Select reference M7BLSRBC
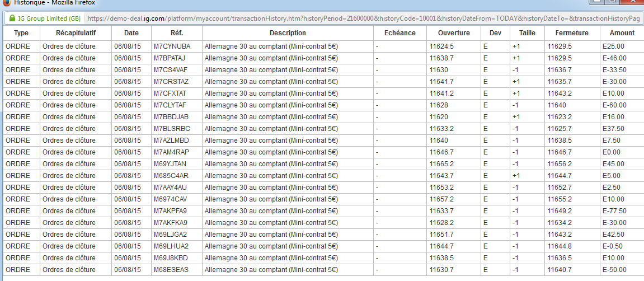644x281 pixels. [172, 129]
